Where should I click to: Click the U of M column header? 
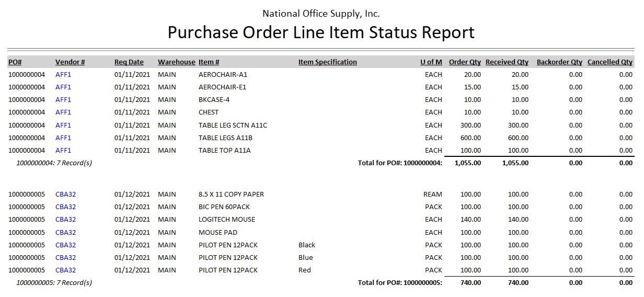tap(431, 62)
